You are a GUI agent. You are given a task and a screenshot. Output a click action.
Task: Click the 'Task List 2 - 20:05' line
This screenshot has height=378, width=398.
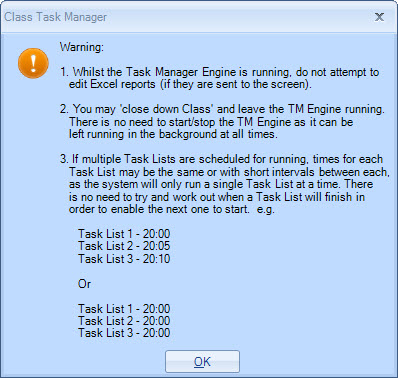point(124,246)
